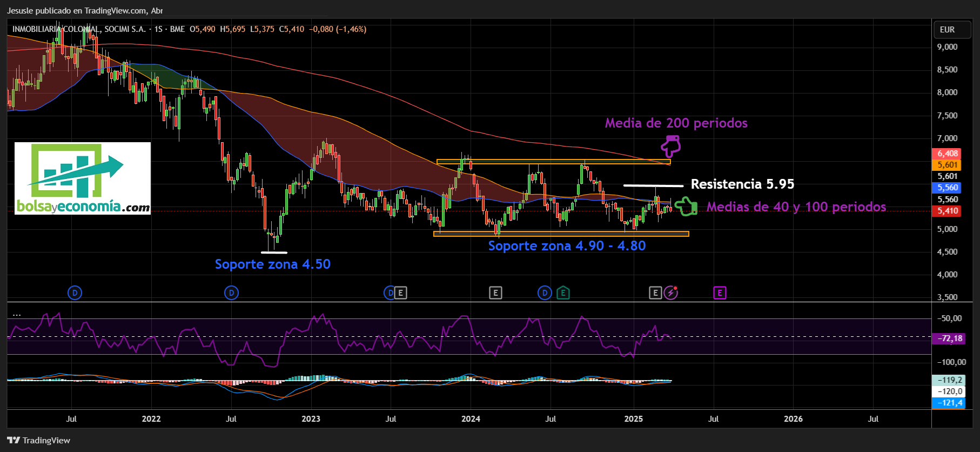Image resolution: width=980 pixels, height=452 pixels.
Task: Click the purple future earnings E marker
Action: 720,293
